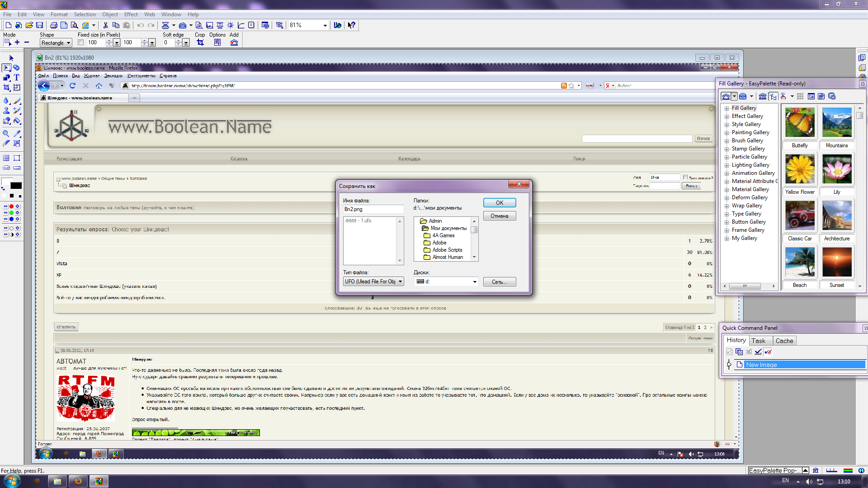Screen dimensions: 868x488
Task: Click the black background color swatch
Action: click(16, 186)
